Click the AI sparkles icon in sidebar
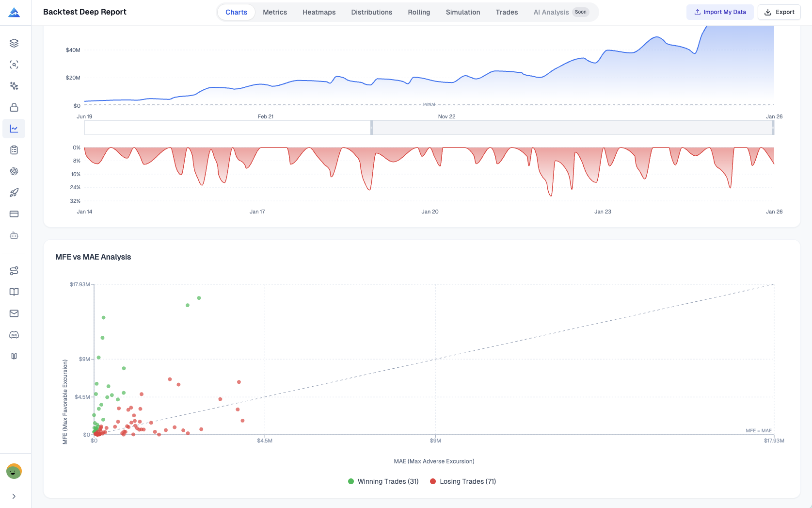This screenshot has width=812, height=508. (14, 86)
